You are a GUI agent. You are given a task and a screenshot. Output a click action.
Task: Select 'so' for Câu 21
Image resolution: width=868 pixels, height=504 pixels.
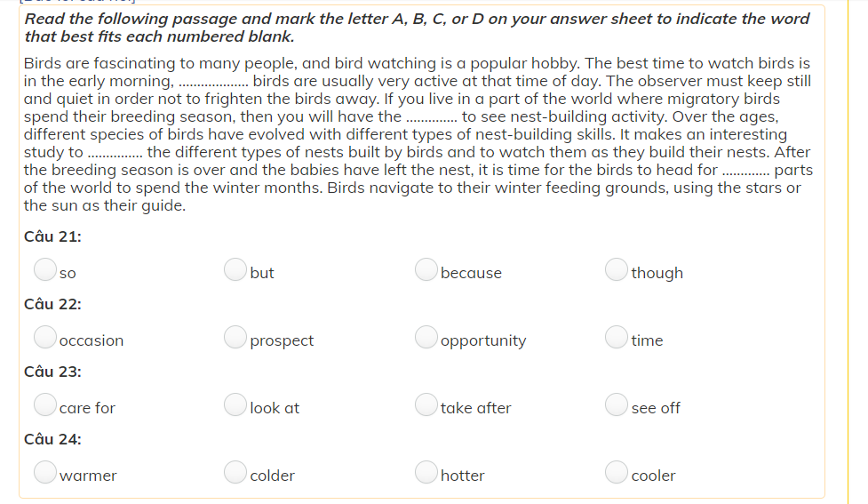[45, 269]
